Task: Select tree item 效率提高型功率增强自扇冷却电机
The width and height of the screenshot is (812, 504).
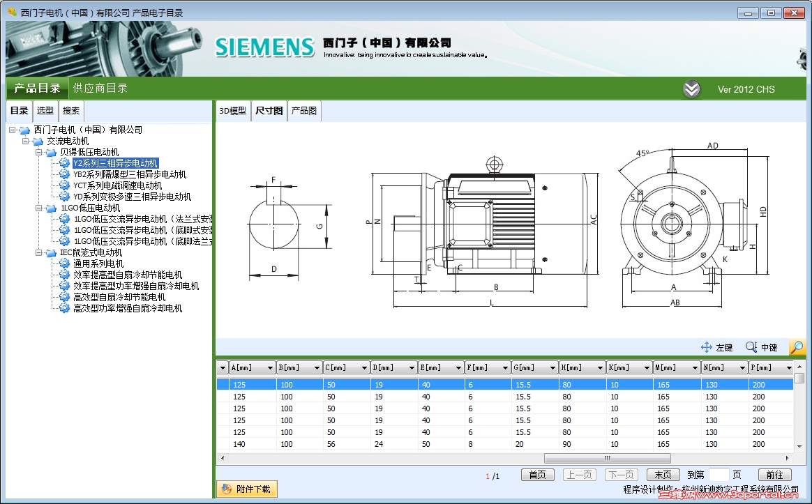Action: (x=136, y=286)
